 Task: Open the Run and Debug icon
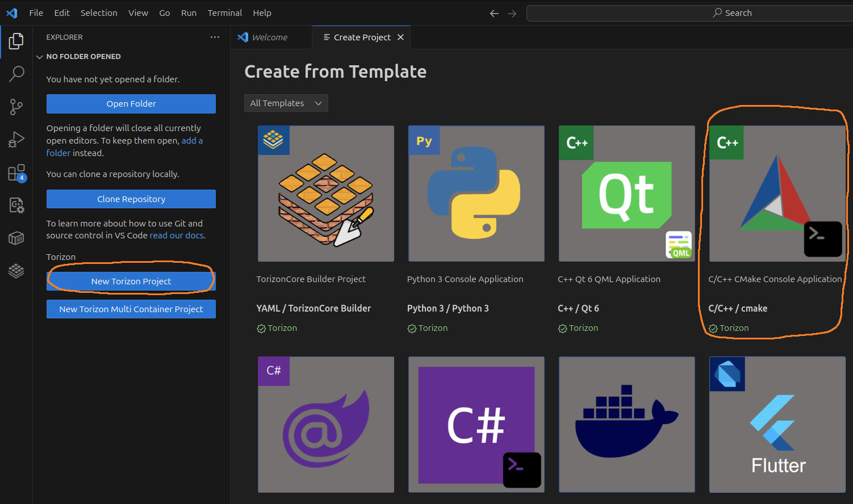pos(16,140)
